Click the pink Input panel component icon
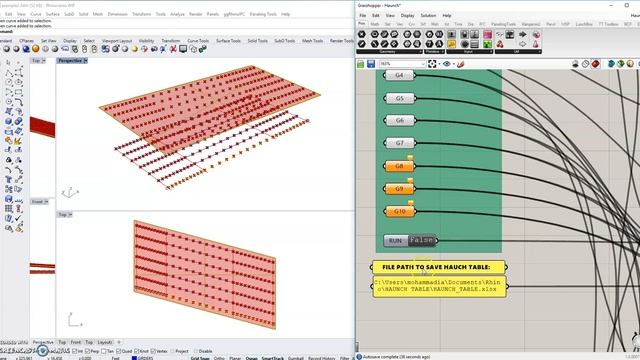640x360 pixels. click(x=488, y=34)
